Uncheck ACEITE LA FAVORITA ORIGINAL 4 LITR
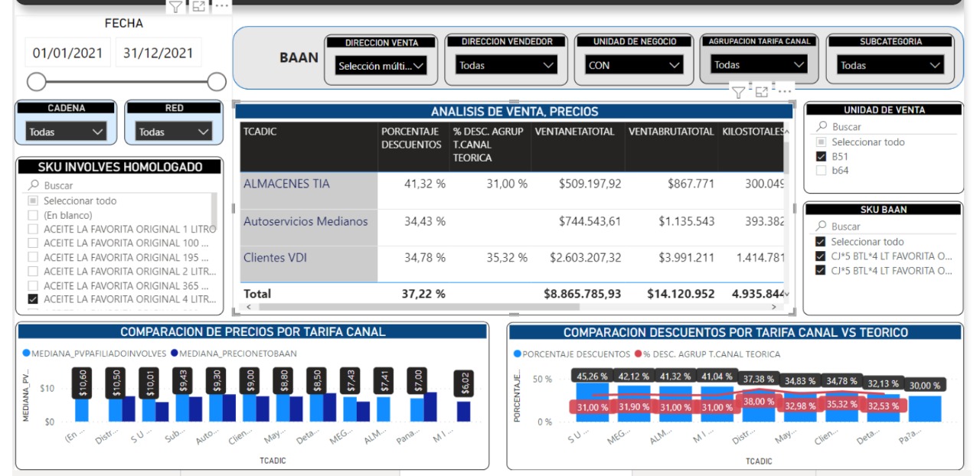This screenshot has width=980, height=476. click(33, 299)
